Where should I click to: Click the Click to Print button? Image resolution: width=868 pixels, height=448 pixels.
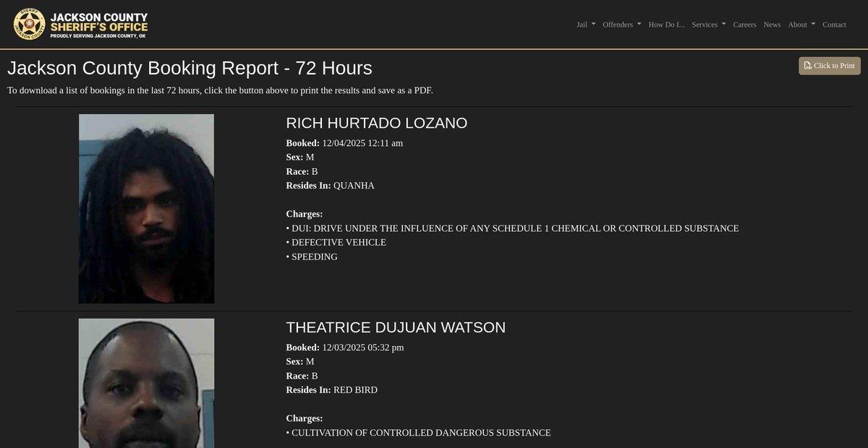830,66
